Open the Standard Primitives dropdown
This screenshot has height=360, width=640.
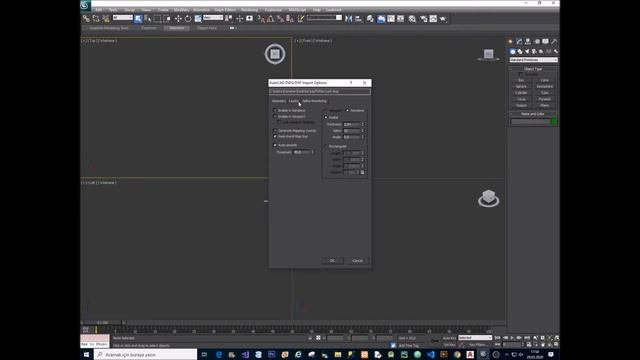click(x=533, y=60)
